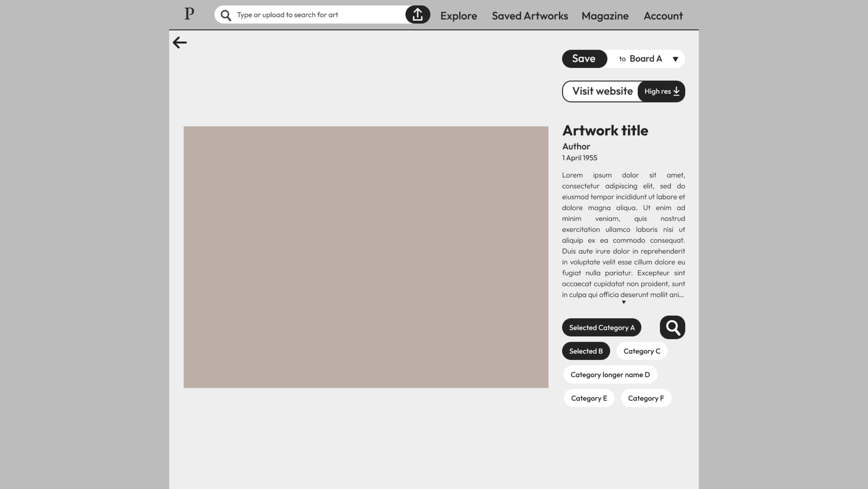868x489 pixels.
Task: Click the magnifier icon inside search field
Action: 226,15
